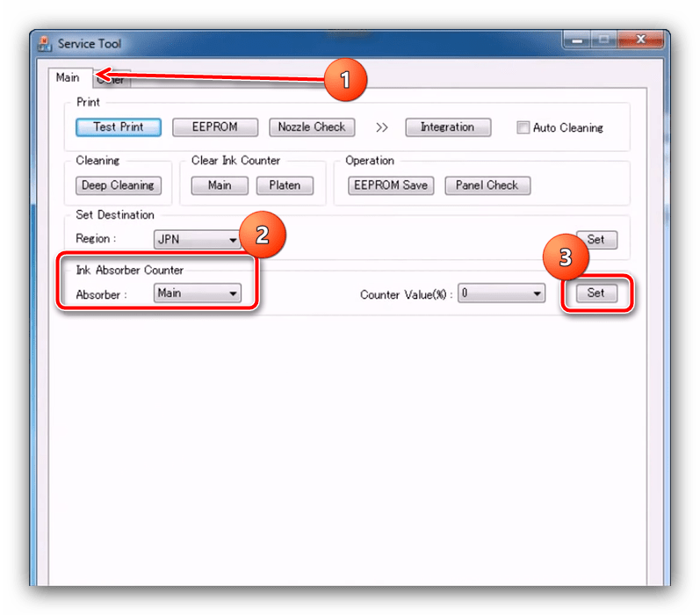Close the Service Tool window
This screenshot has width=700, height=615.
(640, 40)
